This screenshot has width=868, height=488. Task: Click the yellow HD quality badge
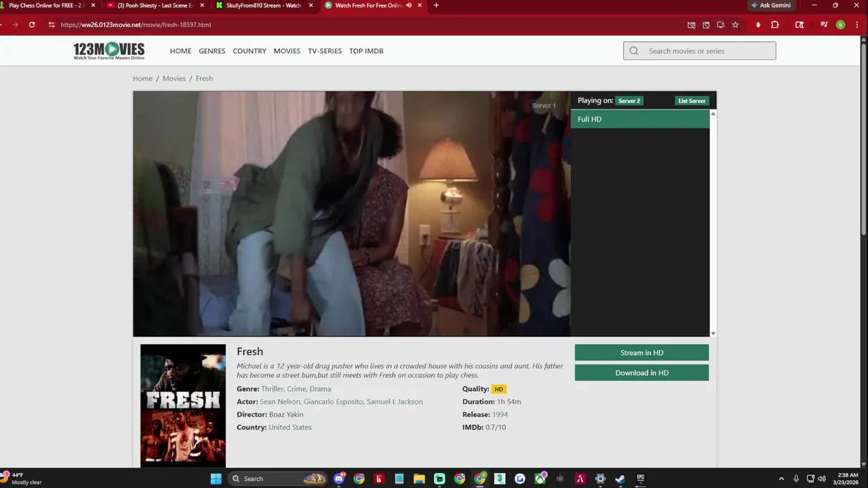tap(498, 389)
